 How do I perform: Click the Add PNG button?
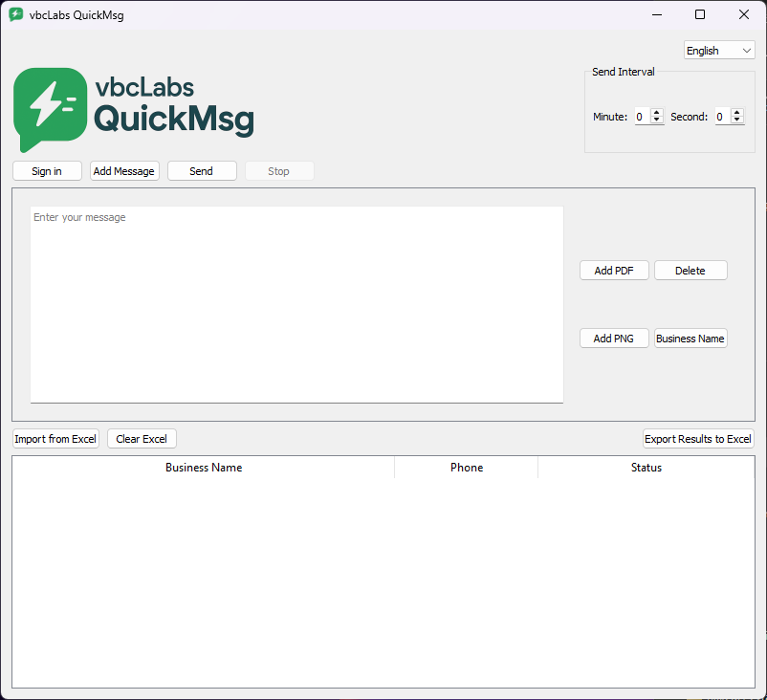pyautogui.click(x=614, y=338)
